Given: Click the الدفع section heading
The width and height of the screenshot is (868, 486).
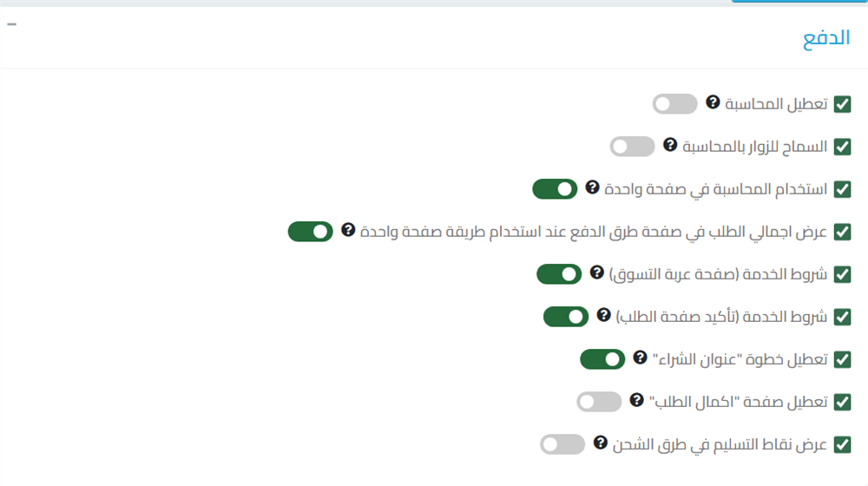Looking at the screenshot, I should pos(826,42).
